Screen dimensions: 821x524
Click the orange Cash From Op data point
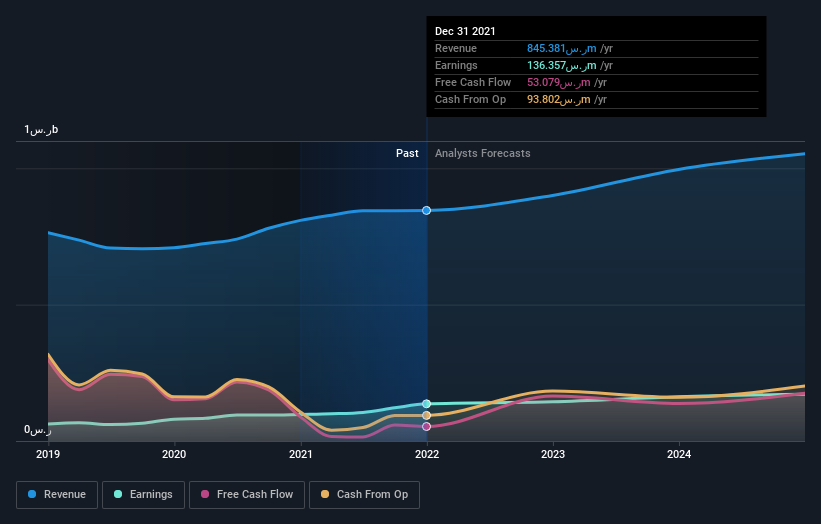[x=427, y=415]
